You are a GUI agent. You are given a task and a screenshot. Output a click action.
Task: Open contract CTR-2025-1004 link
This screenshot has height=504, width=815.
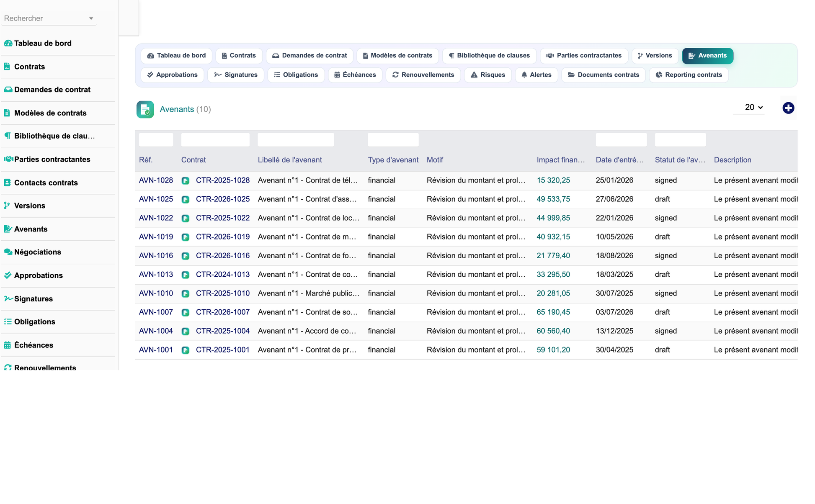click(223, 331)
